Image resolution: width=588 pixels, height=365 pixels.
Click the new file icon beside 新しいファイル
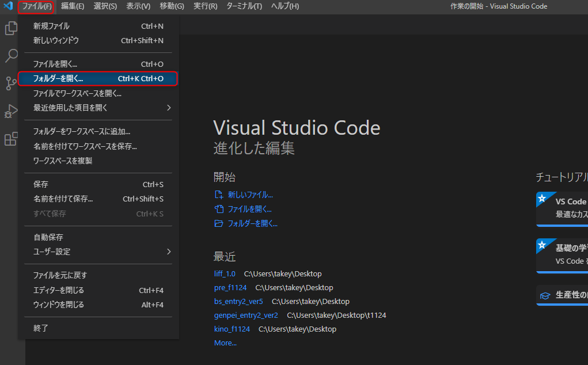219,195
